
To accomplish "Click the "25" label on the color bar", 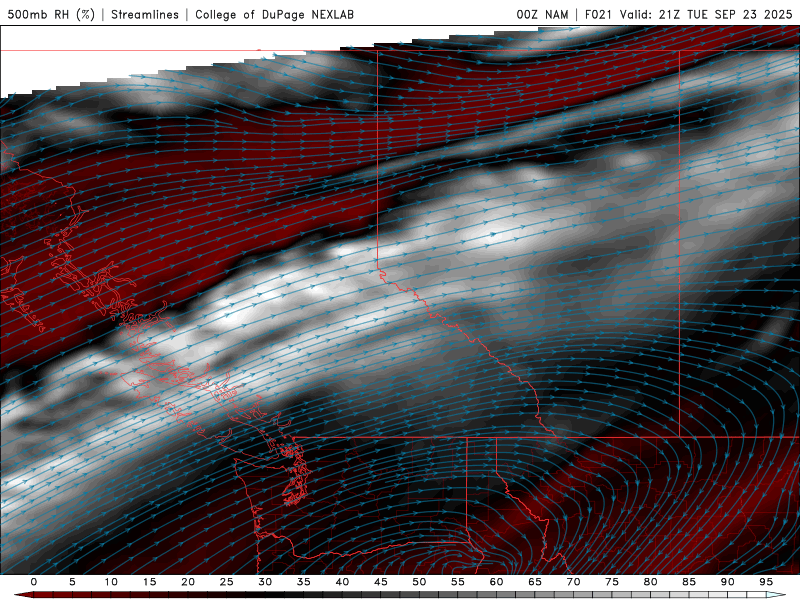I will click(227, 582).
